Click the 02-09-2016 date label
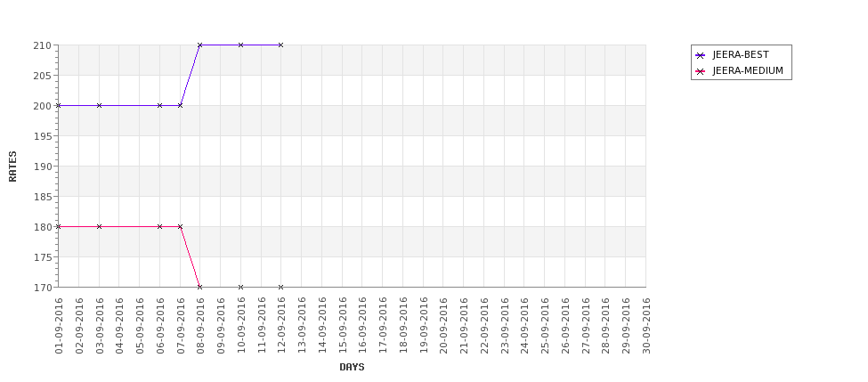The width and height of the screenshot is (868, 382). tap(79, 326)
